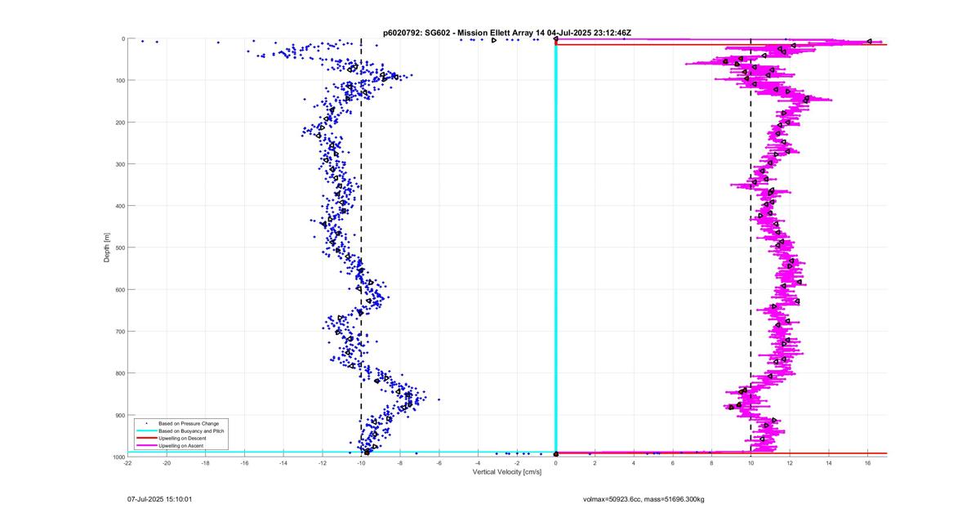Click the depth tick label '200'
Screen dimensions: 980x513
[119, 123]
